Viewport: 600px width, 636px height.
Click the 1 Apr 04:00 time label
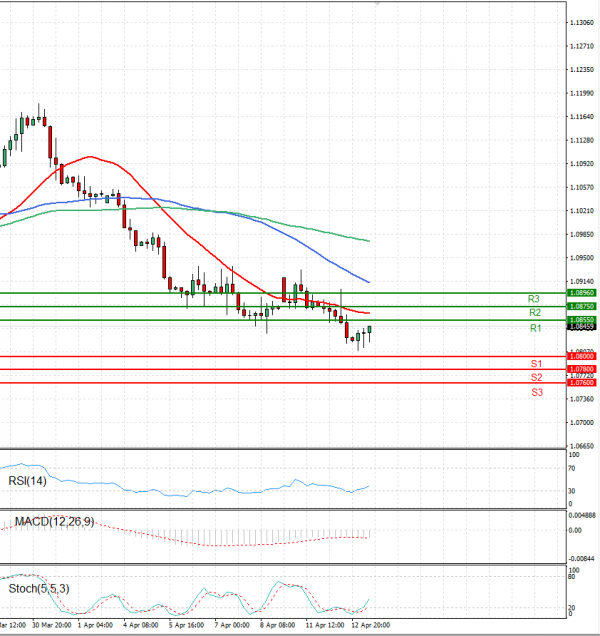pyautogui.click(x=95, y=625)
